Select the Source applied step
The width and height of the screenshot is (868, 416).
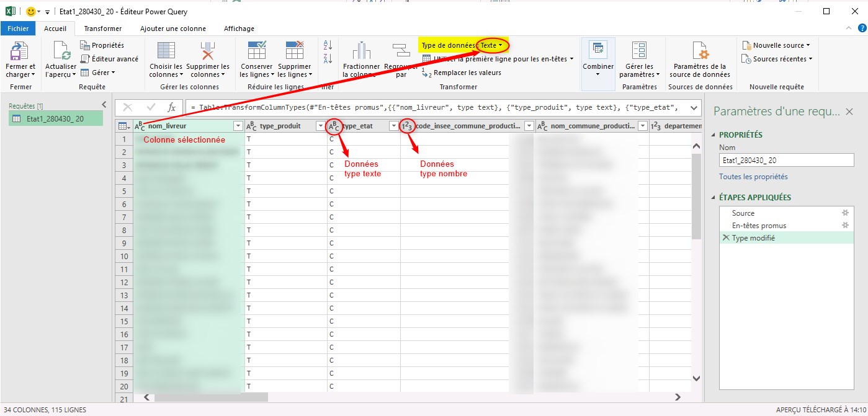pyautogui.click(x=743, y=213)
